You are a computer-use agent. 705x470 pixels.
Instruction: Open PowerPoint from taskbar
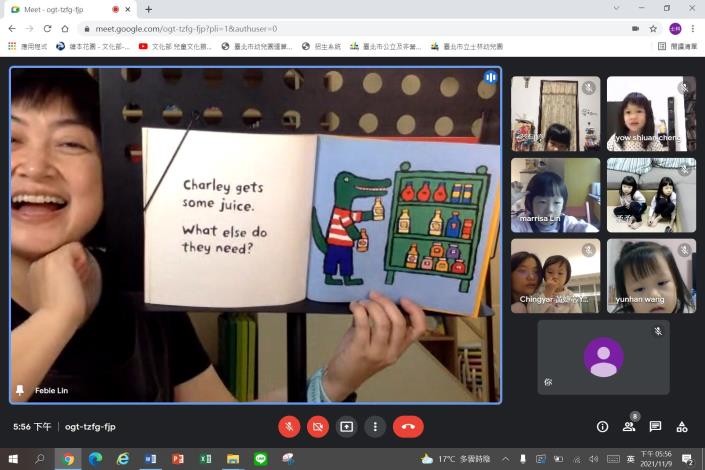pos(178,459)
